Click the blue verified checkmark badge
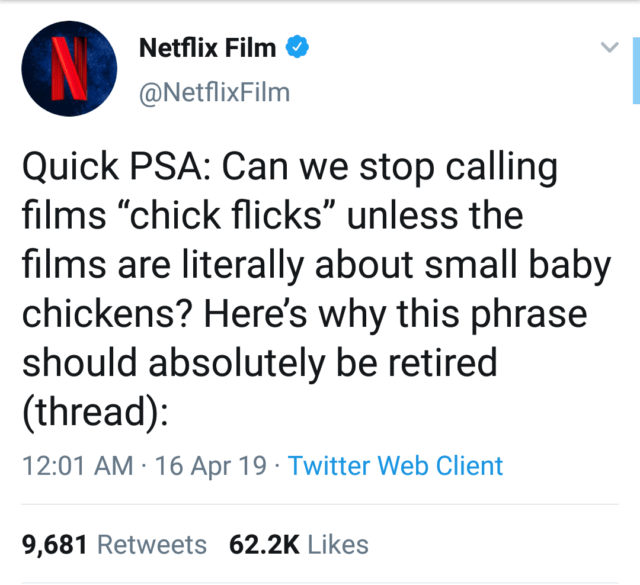Viewport: 640px width, 585px height. pos(297,47)
